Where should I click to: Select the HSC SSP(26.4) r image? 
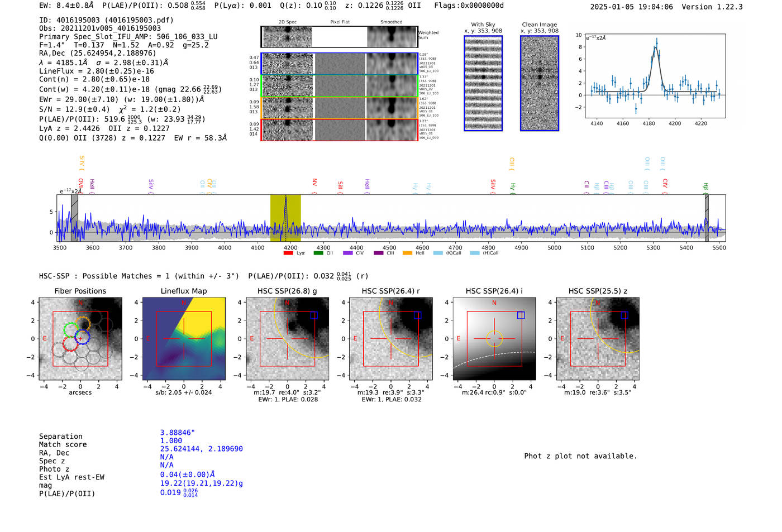pos(391,339)
